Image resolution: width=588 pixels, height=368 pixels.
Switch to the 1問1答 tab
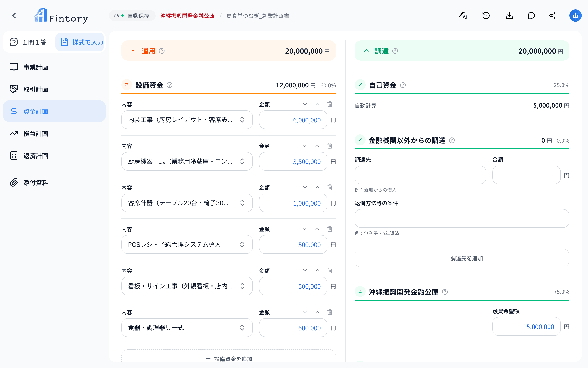tap(29, 42)
